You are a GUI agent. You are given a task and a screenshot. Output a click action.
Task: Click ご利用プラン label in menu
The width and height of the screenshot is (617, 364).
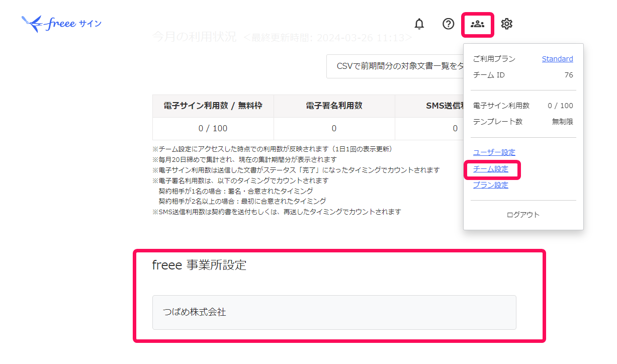(x=494, y=59)
